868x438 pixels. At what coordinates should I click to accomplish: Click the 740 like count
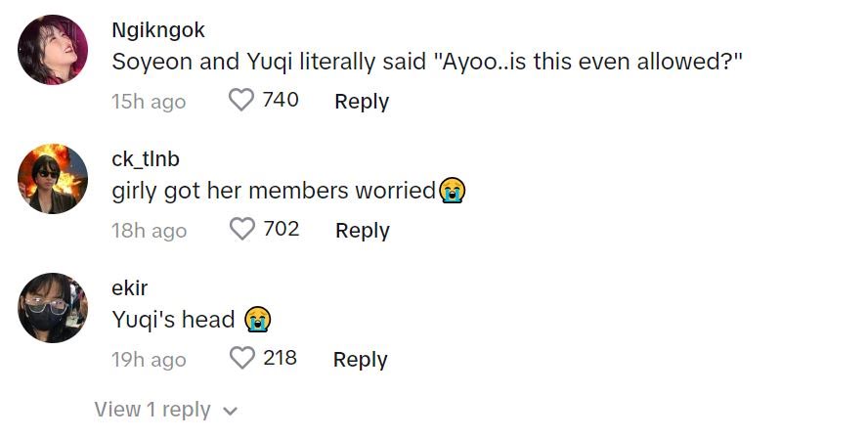(281, 100)
